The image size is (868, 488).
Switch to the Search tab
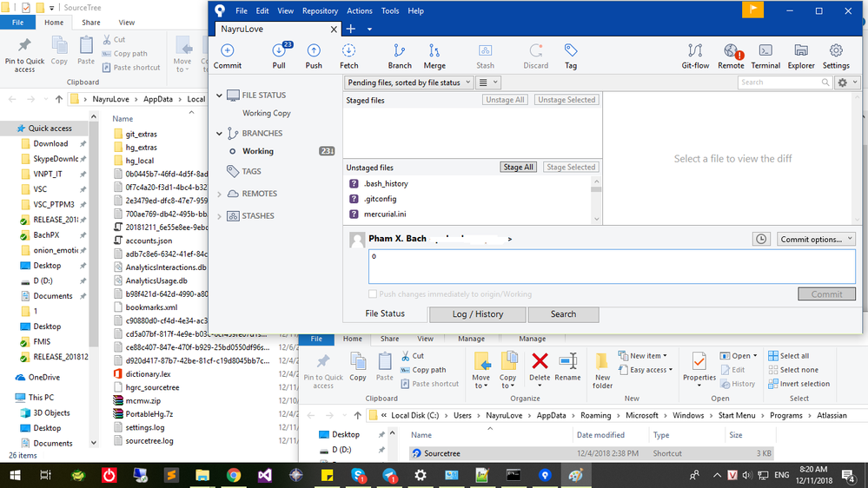tap(563, 314)
